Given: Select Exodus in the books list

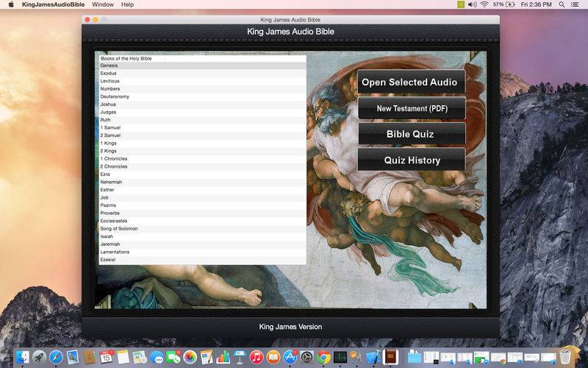Looking at the screenshot, I should click(x=108, y=74).
